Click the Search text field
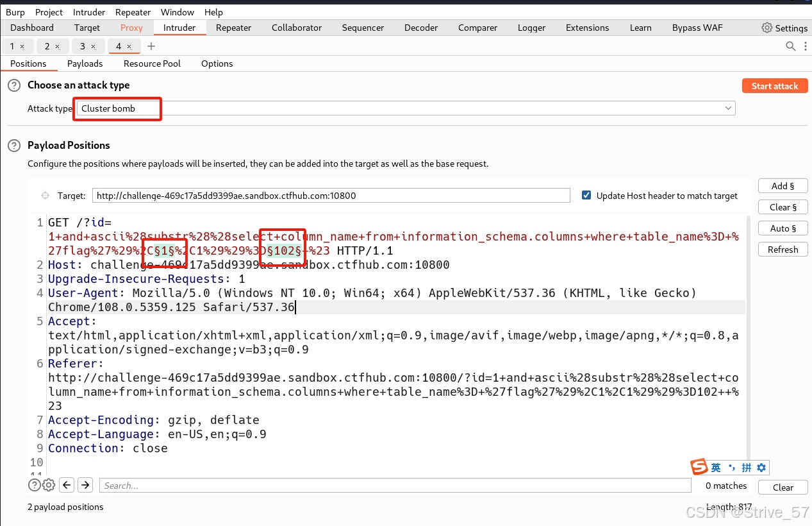The width and height of the screenshot is (812, 526). (x=395, y=486)
